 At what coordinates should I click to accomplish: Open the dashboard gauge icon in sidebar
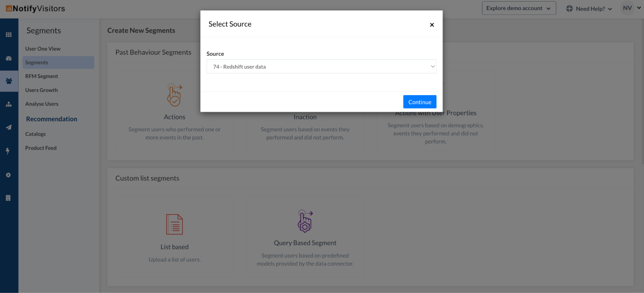(9, 58)
